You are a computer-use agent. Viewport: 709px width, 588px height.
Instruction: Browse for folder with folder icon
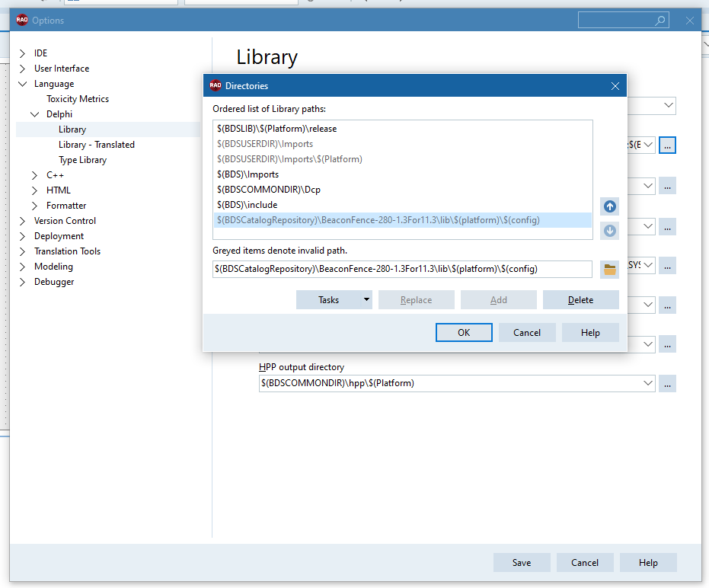click(609, 270)
